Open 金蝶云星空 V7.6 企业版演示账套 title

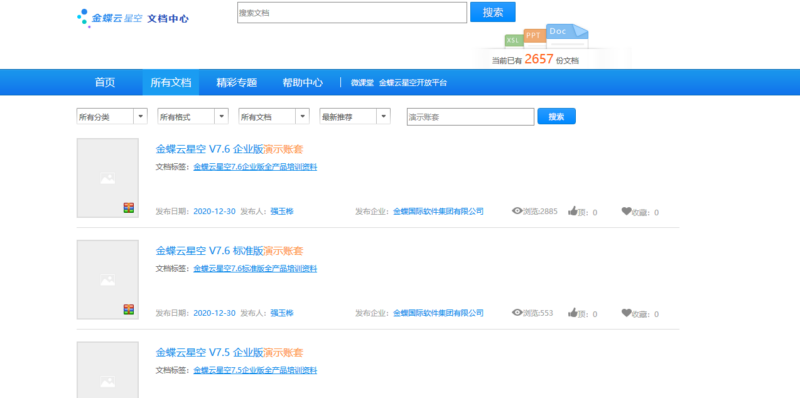[230, 150]
